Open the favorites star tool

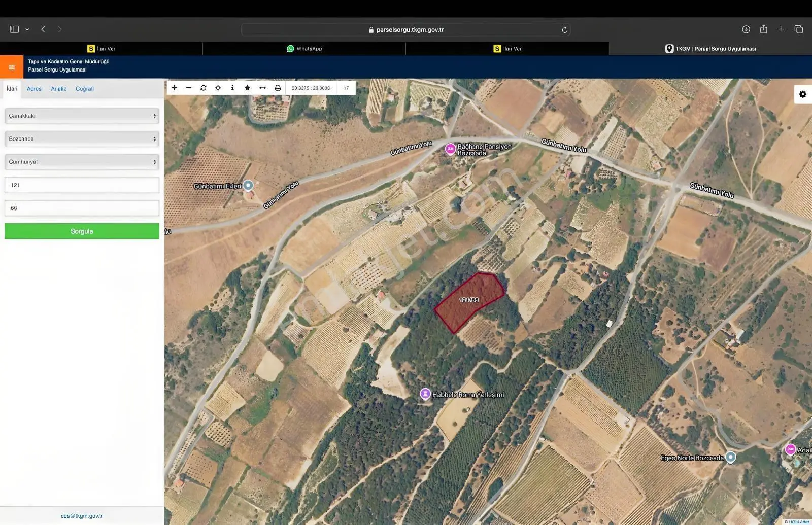pos(247,88)
